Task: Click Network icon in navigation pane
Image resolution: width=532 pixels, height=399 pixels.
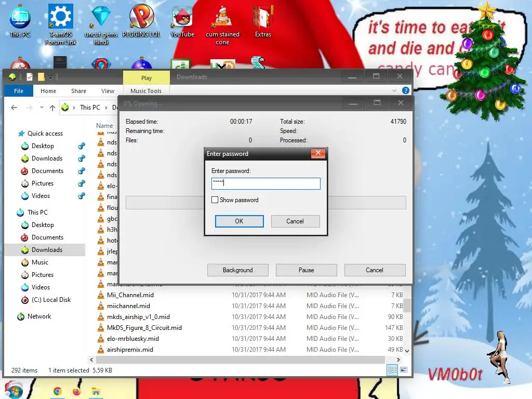Action: tap(21, 316)
